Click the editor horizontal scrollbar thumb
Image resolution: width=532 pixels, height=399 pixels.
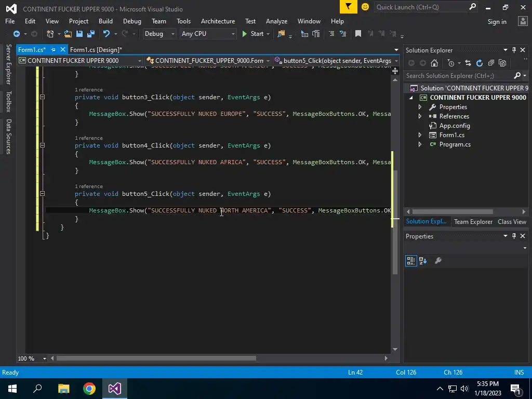pyautogui.click(x=156, y=358)
